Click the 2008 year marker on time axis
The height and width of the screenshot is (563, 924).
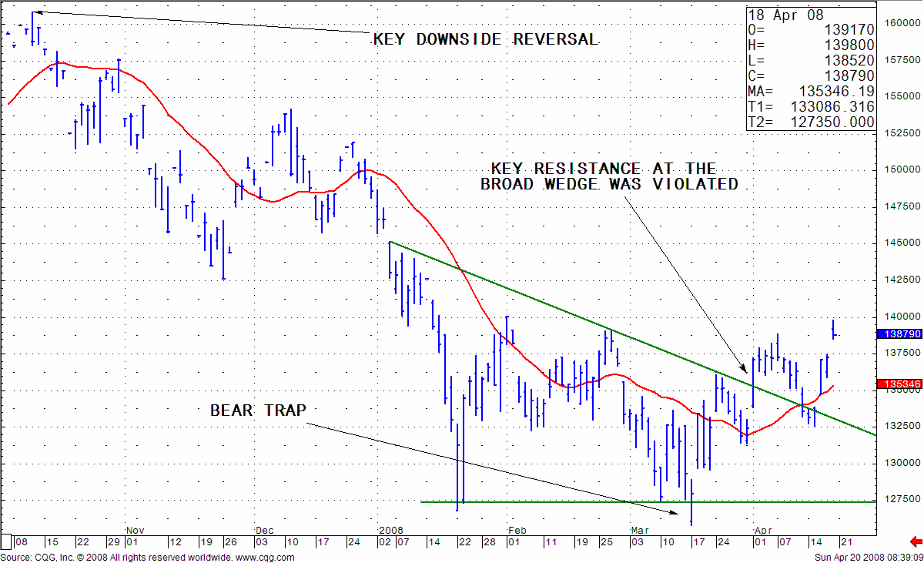(x=390, y=531)
